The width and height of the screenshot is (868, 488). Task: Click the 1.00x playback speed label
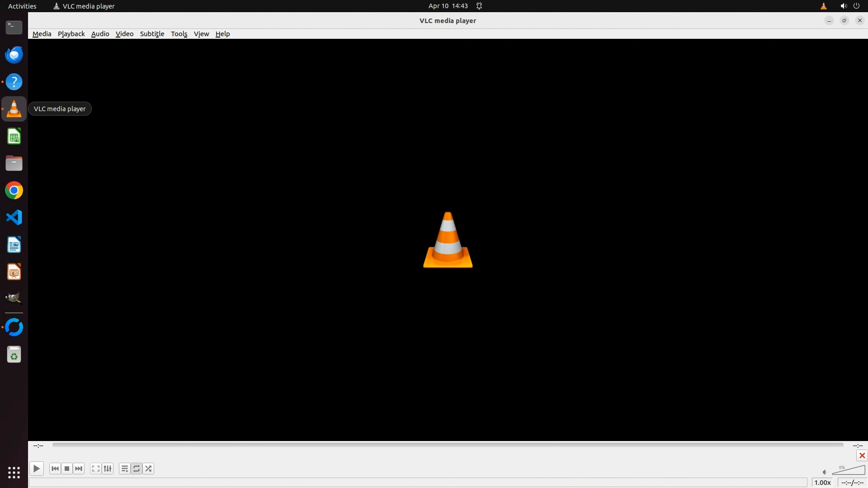point(822,483)
